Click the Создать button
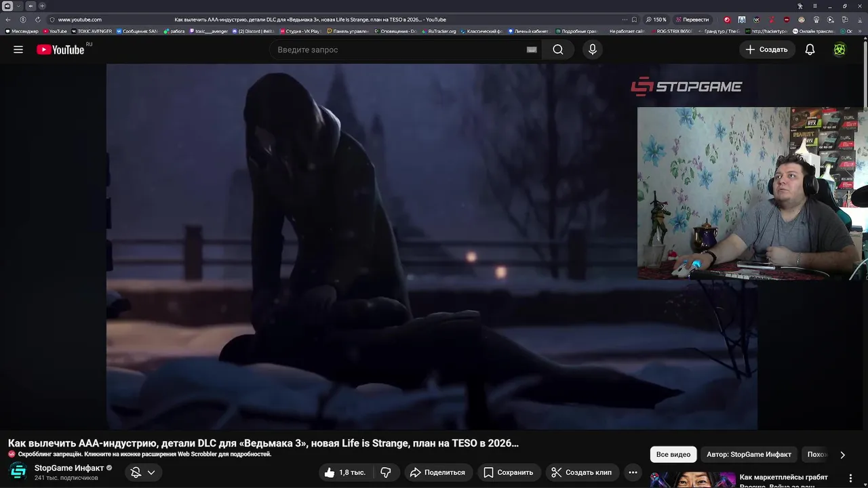This screenshot has height=488, width=868. tap(767, 49)
